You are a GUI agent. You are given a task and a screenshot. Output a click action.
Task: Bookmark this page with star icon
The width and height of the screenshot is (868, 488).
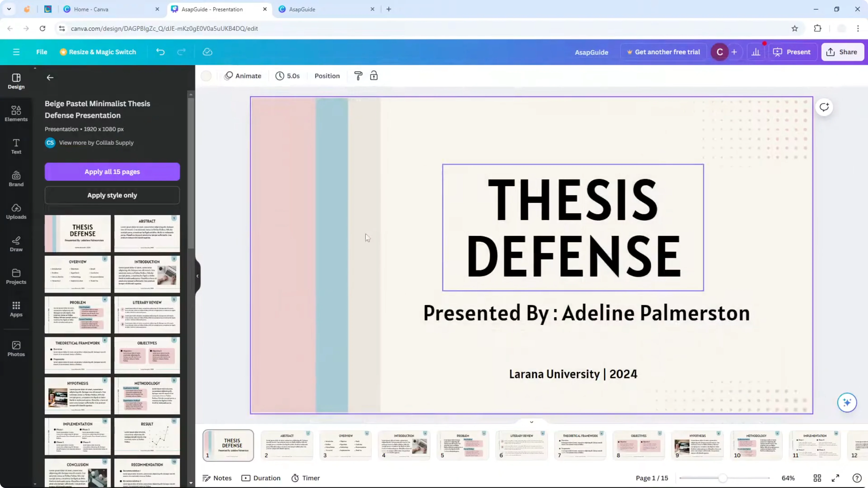(795, 29)
